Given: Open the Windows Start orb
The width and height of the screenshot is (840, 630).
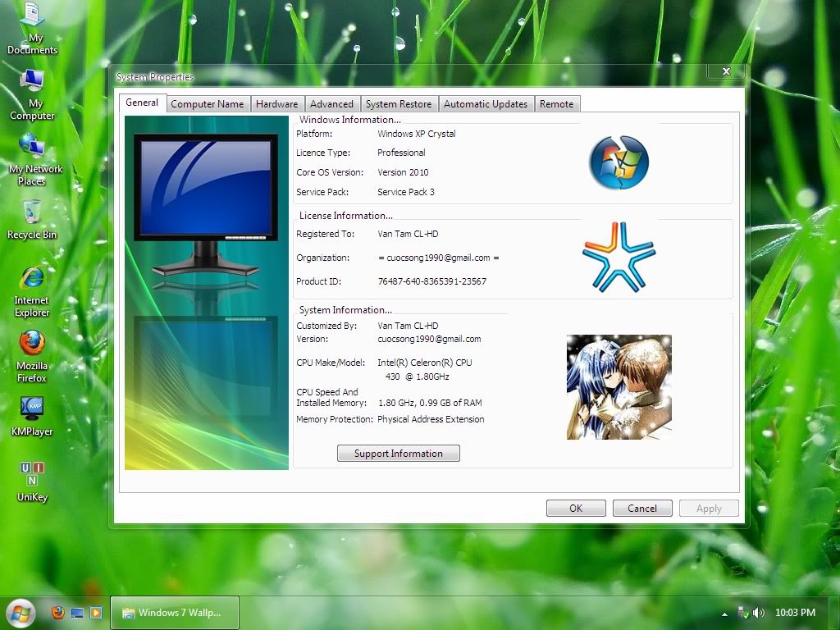Looking at the screenshot, I should pyautogui.click(x=21, y=612).
